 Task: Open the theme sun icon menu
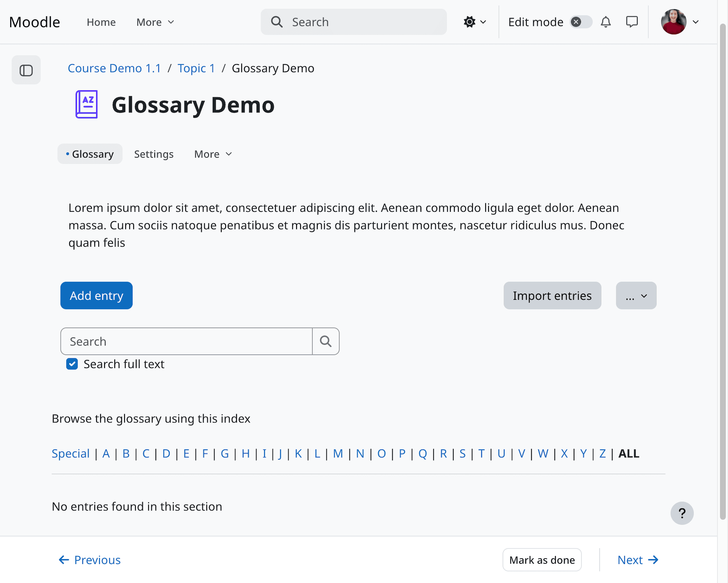[x=475, y=22]
